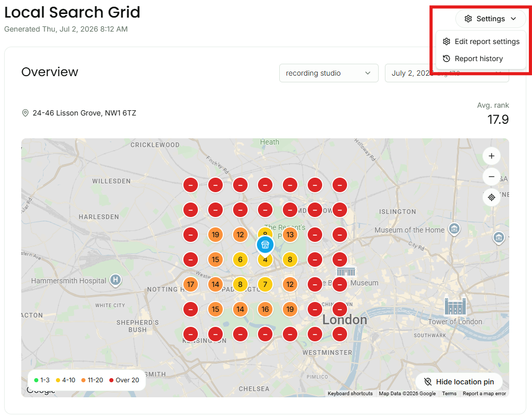
Task: Click the Local Search Grid page title
Action: click(72, 12)
